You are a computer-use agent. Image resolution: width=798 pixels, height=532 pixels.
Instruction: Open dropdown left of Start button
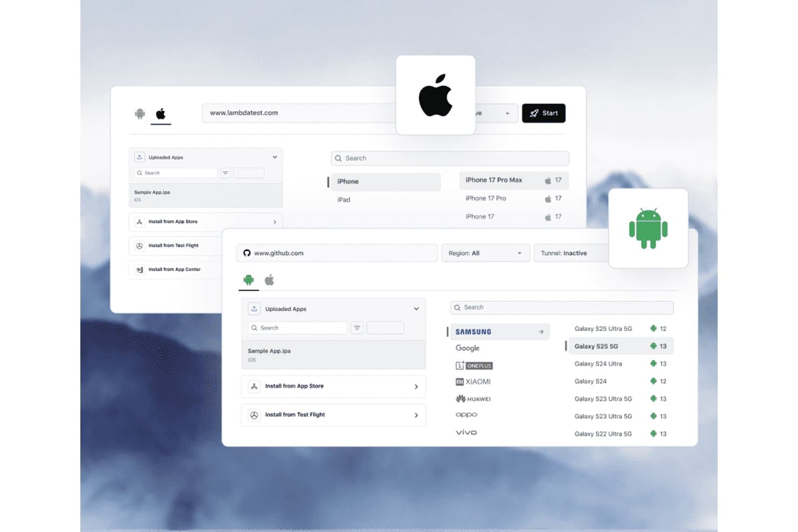click(496, 113)
